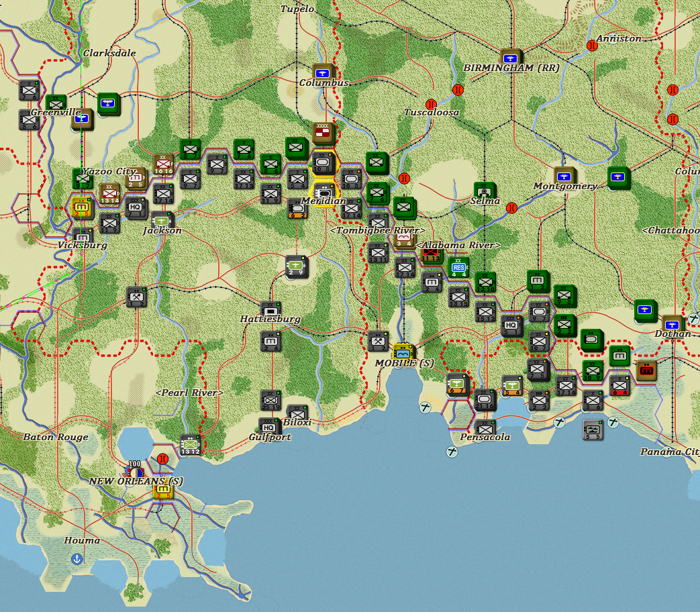Click the aircraft counter at Jackson
The image size is (700, 612).
(x=162, y=221)
